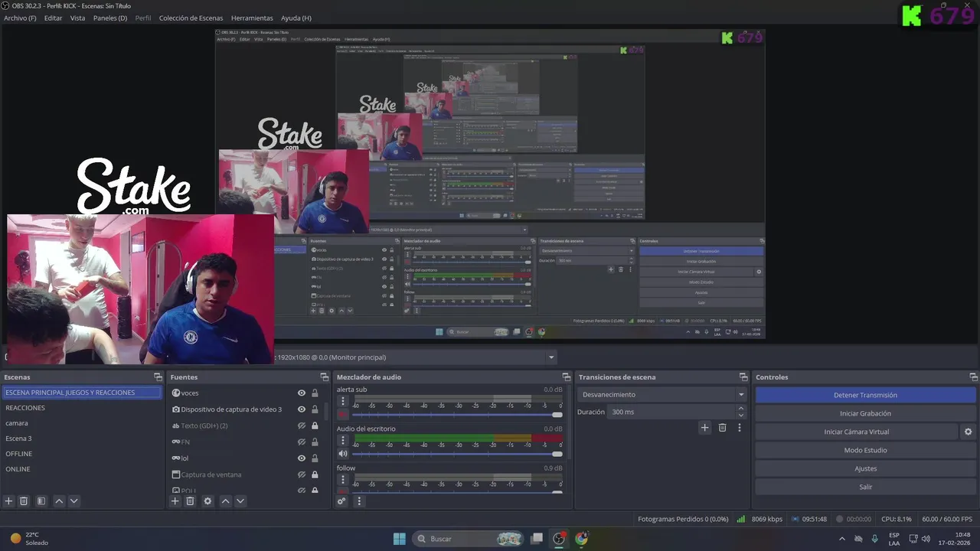Open Chrome from the taskbar
The image size is (980, 551).
tap(581, 539)
